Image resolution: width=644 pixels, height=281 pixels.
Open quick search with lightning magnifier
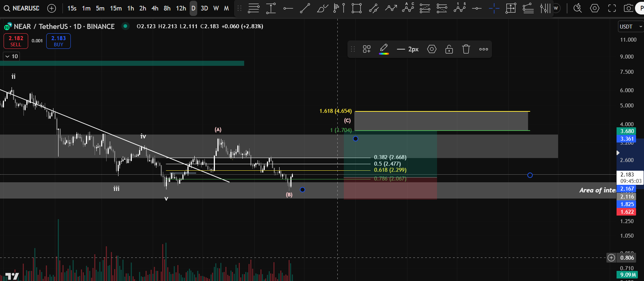tap(578, 8)
